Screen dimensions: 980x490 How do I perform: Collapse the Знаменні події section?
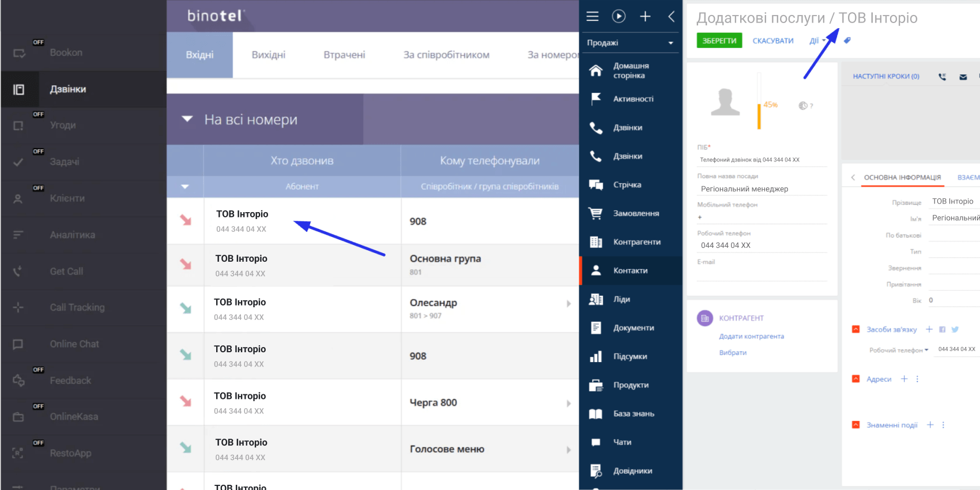pyautogui.click(x=855, y=425)
